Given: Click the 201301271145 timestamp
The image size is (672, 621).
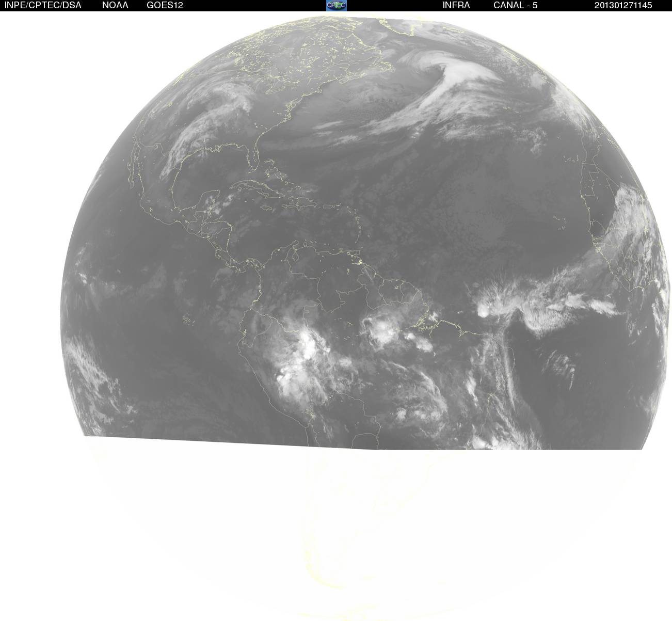Looking at the screenshot, I should (x=623, y=5).
